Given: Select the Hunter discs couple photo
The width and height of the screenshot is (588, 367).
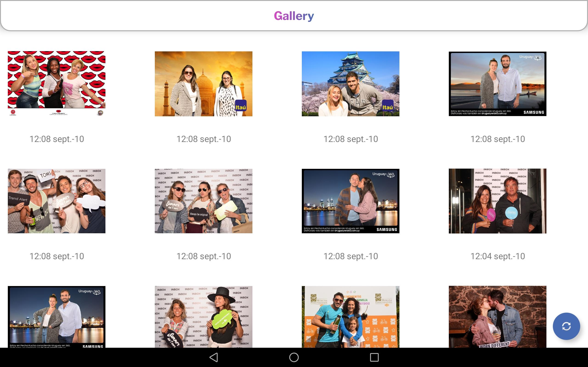Looking at the screenshot, I should 498,201.
